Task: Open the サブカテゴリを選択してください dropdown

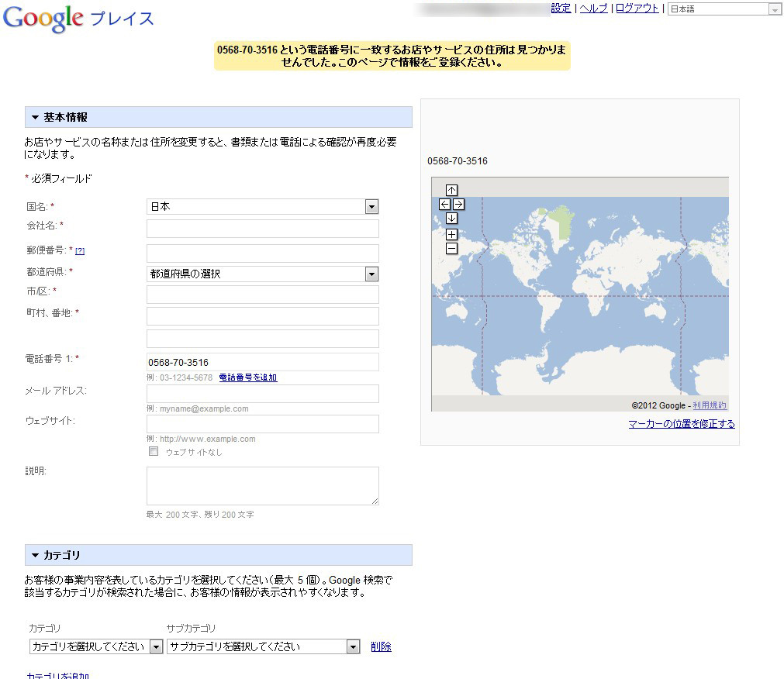Action: pyautogui.click(x=264, y=646)
